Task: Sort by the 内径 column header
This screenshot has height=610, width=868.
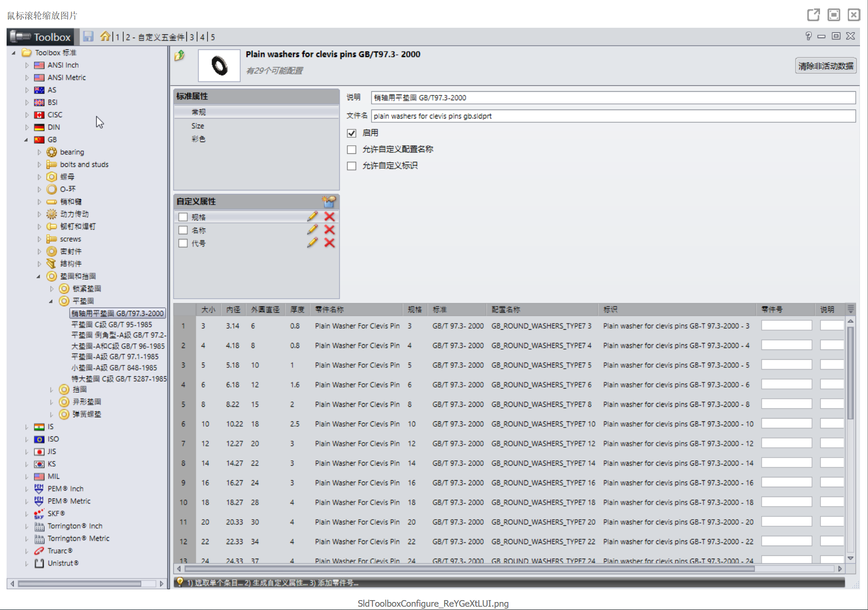Action: [x=233, y=309]
